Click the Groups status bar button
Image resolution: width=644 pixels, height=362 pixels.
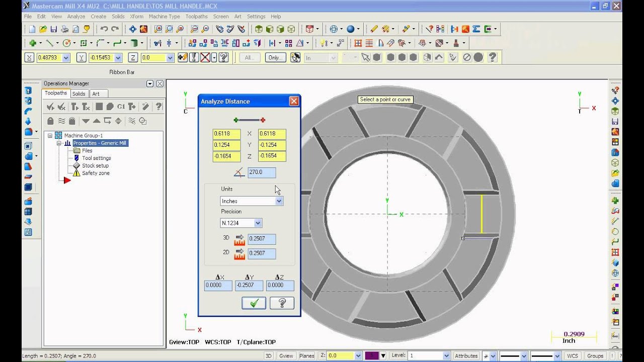pos(595,355)
